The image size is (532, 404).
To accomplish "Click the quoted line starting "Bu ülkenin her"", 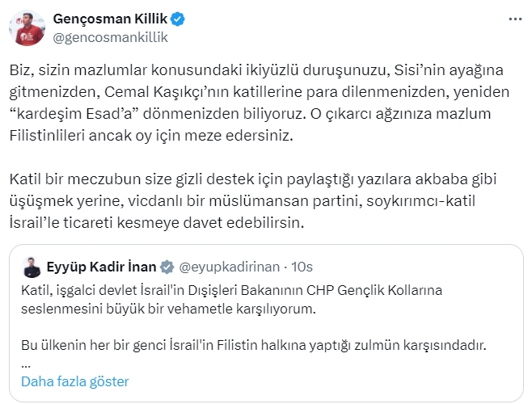I will pyautogui.click(x=252, y=345).
